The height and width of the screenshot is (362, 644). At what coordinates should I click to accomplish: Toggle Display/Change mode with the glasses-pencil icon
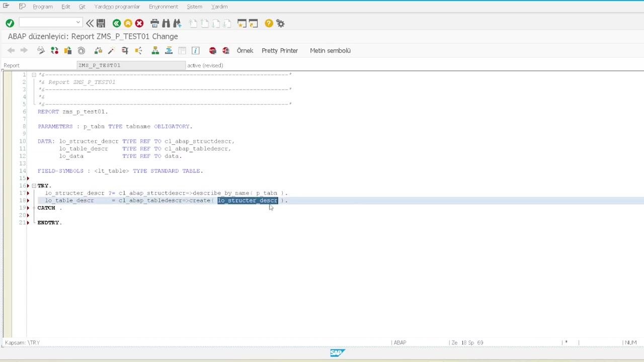click(x=41, y=50)
